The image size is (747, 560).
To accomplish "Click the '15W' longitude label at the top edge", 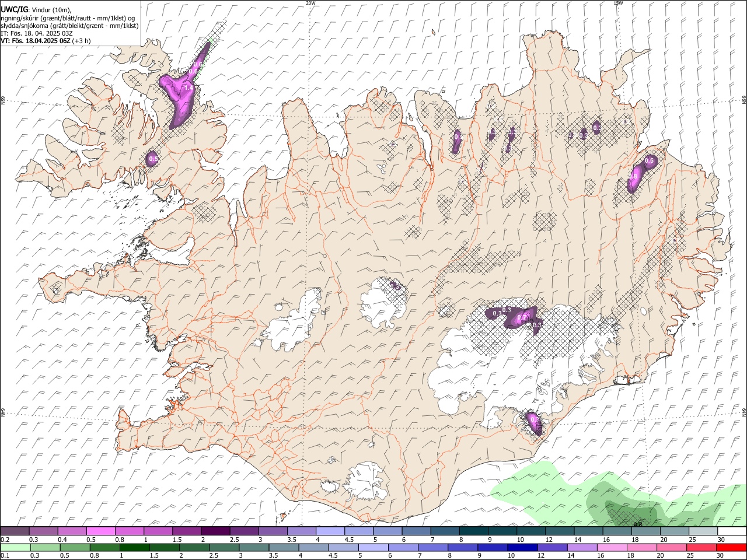I will [618, 3].
